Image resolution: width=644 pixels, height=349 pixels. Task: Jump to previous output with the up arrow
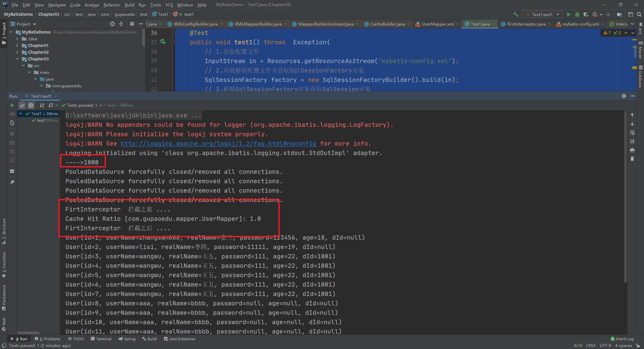tap(632, 115)
